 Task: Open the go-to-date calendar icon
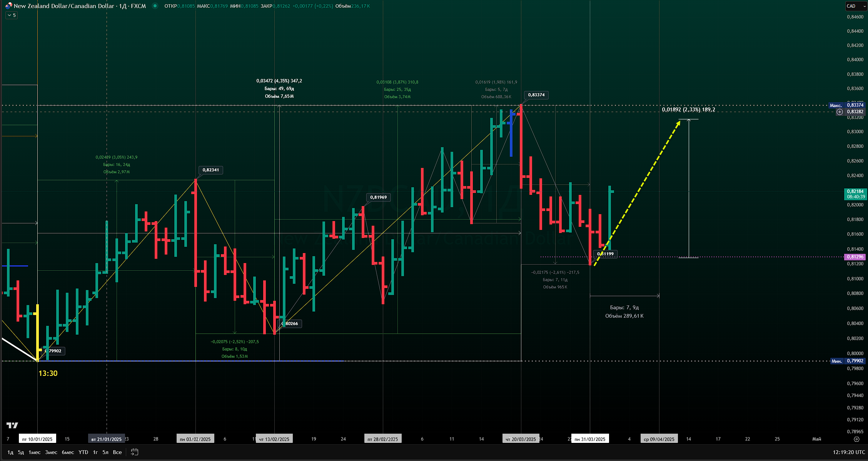tap(134, 452)
